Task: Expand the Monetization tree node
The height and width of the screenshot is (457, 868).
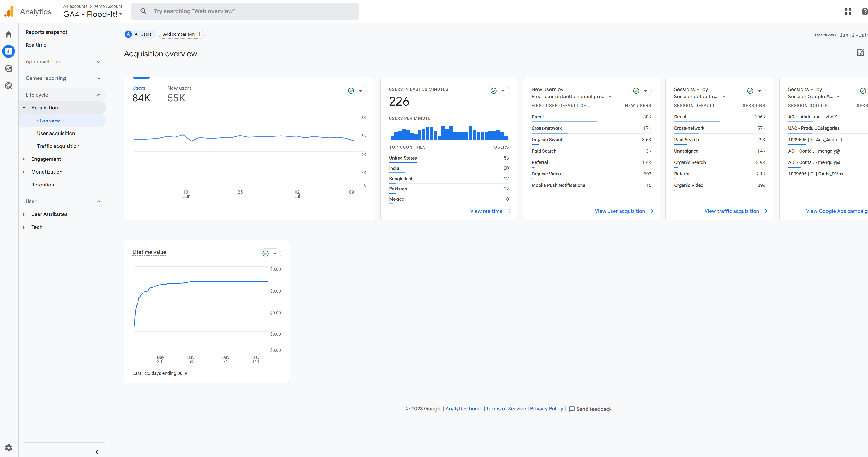Action: [x=24, y=172]
